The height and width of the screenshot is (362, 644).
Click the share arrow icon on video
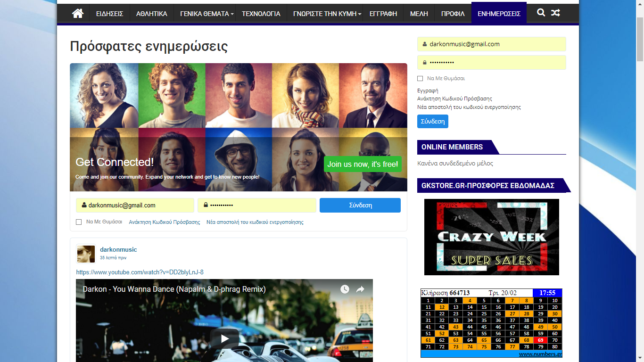coord(360,289)
